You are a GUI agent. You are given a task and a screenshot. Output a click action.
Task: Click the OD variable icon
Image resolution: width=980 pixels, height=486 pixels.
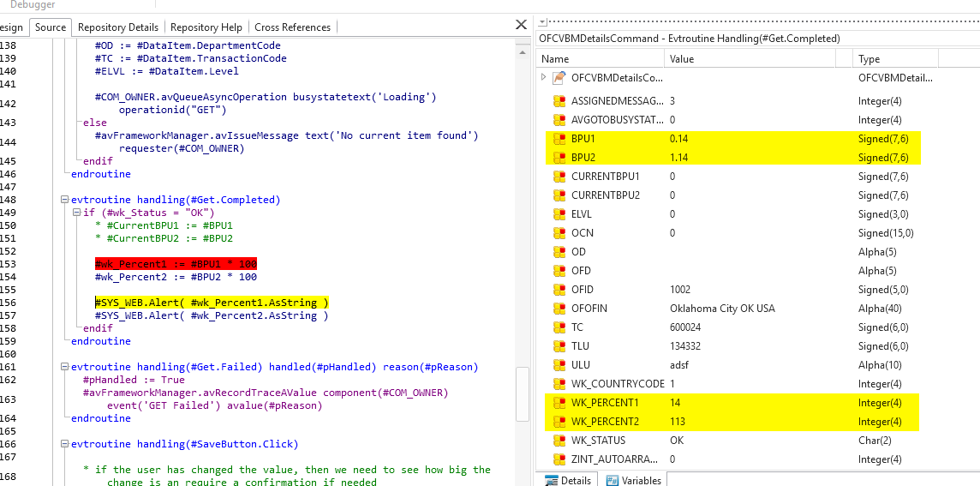click(x=559, y=251)
